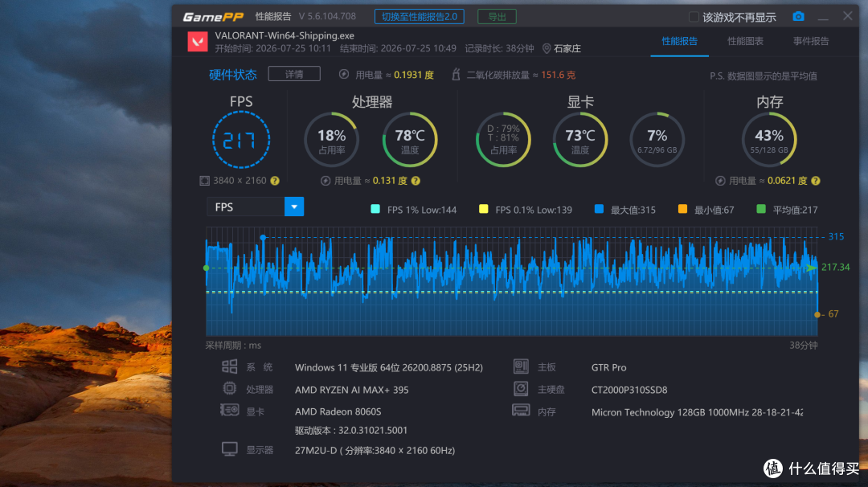Click the 导出 export button
Screen dimensions: 868x487
[497, 17]
